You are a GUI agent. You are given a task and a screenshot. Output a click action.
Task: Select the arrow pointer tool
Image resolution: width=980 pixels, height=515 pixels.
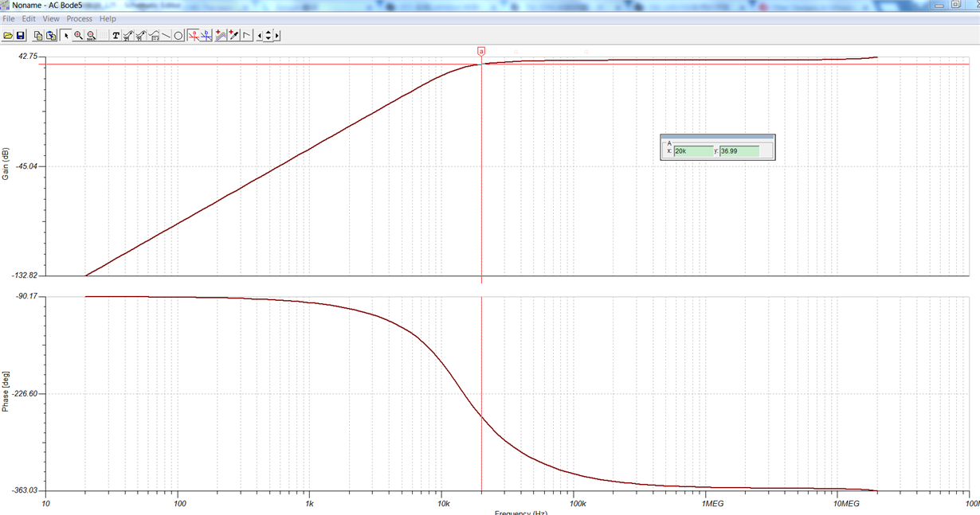(66, 36)
